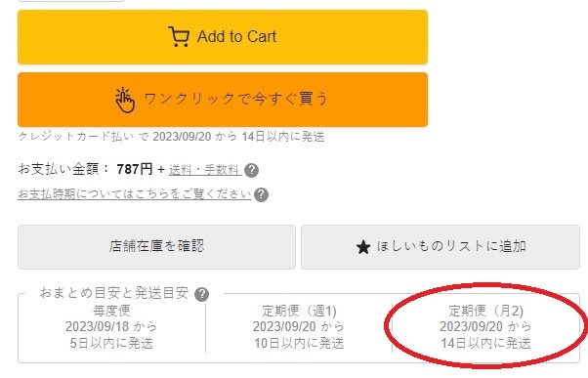Open the 送料・手数料 link

pyautogui.click(x=205, y=170)
